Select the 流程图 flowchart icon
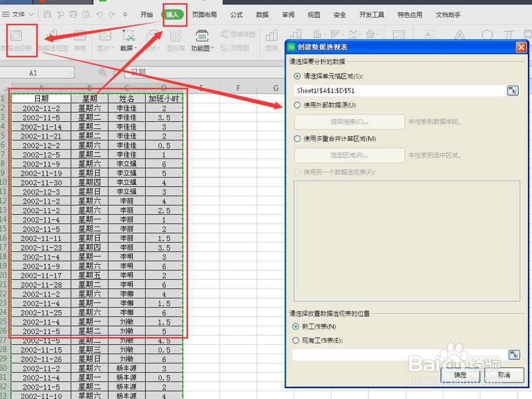This screenshot has width=532, height=399. (240, 48)
